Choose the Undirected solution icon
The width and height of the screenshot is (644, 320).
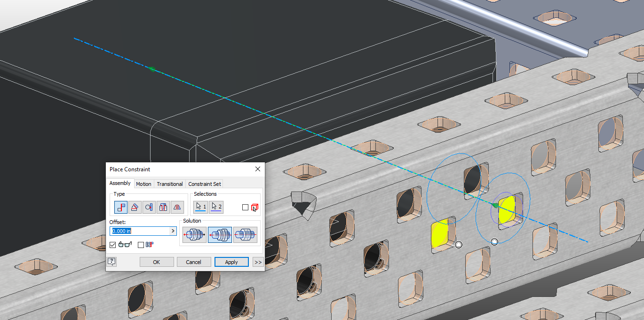pos(246,234)
